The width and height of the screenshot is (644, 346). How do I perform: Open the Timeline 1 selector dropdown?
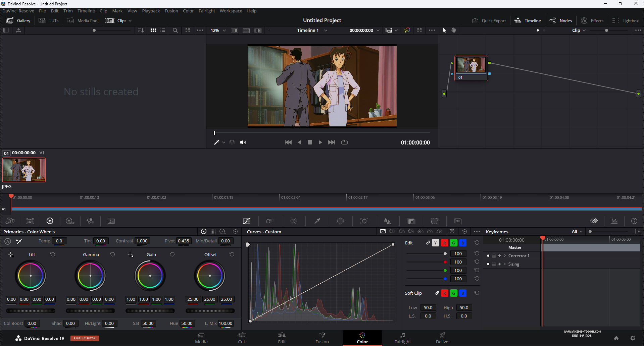312,30
